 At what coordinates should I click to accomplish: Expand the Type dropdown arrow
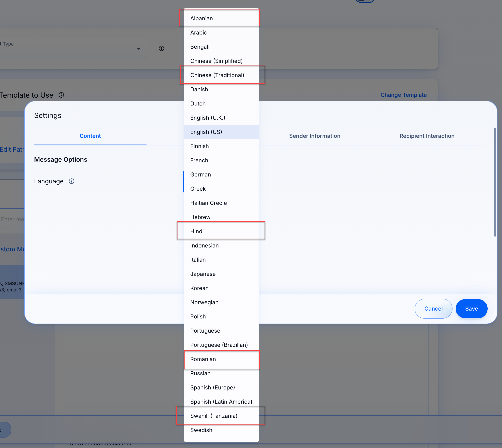[x=139, y=49]
